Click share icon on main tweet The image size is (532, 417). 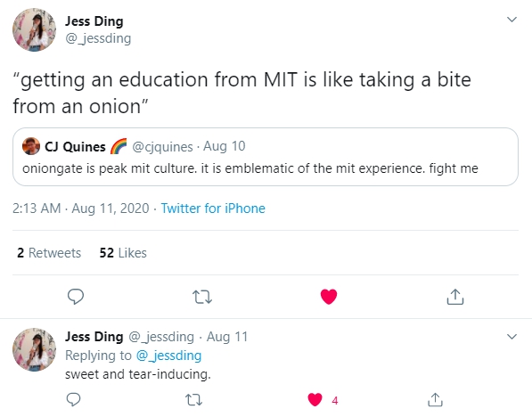(x=455, y=297)
